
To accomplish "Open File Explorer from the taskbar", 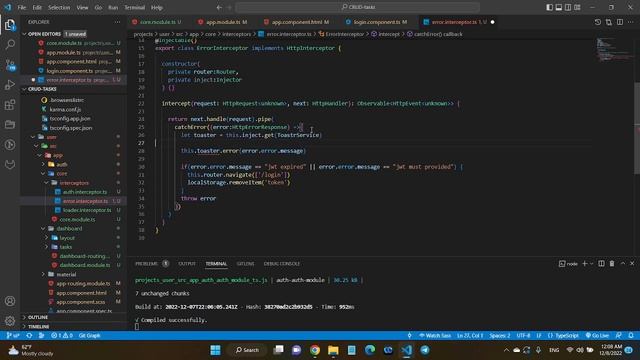I will point(333,350).
